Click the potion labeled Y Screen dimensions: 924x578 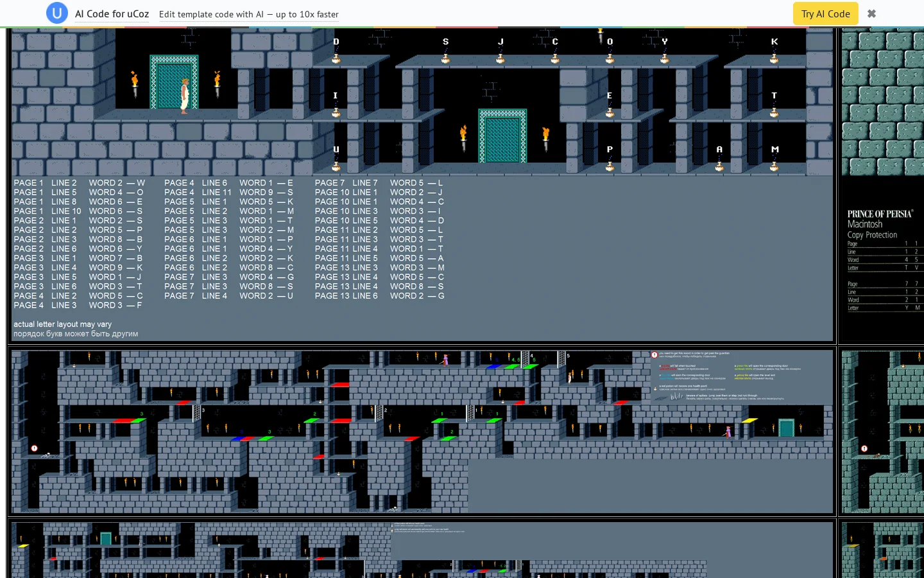[x=665, y=58]
